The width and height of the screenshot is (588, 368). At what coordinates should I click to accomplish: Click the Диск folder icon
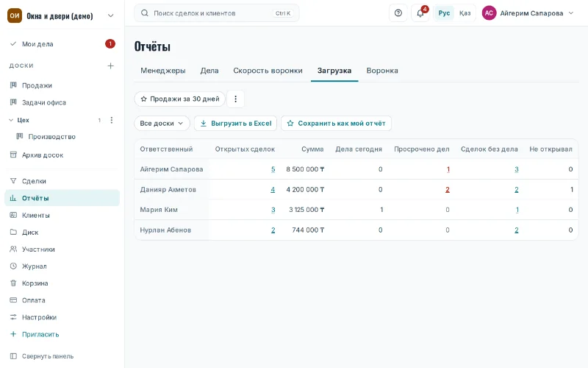tap(13, 232)
